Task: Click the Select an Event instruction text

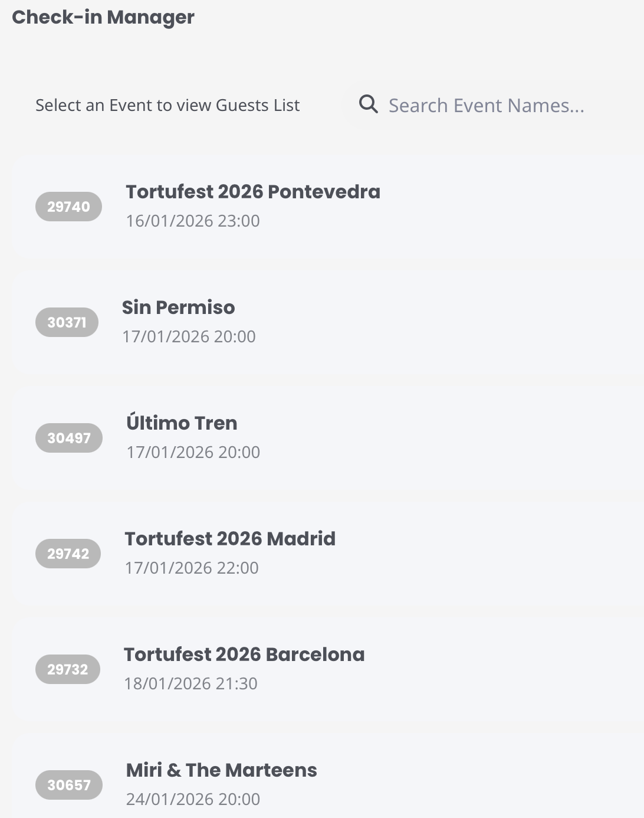Action: [167, 105]
